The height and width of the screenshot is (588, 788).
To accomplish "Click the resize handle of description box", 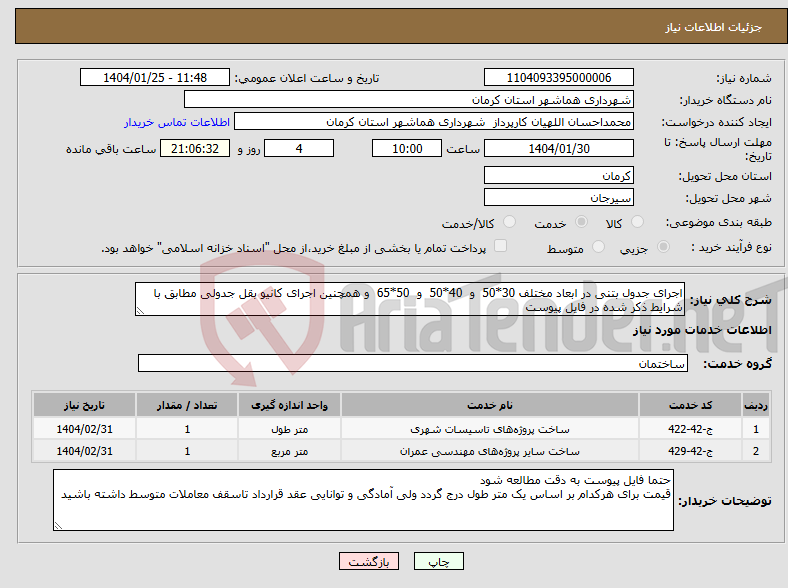I will (140, 311).
